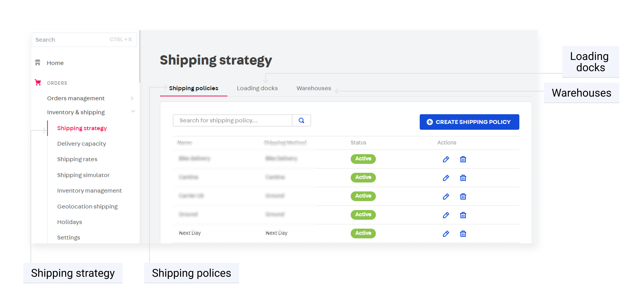Click the edit pencil for Next Day policy

pos(446,234)
